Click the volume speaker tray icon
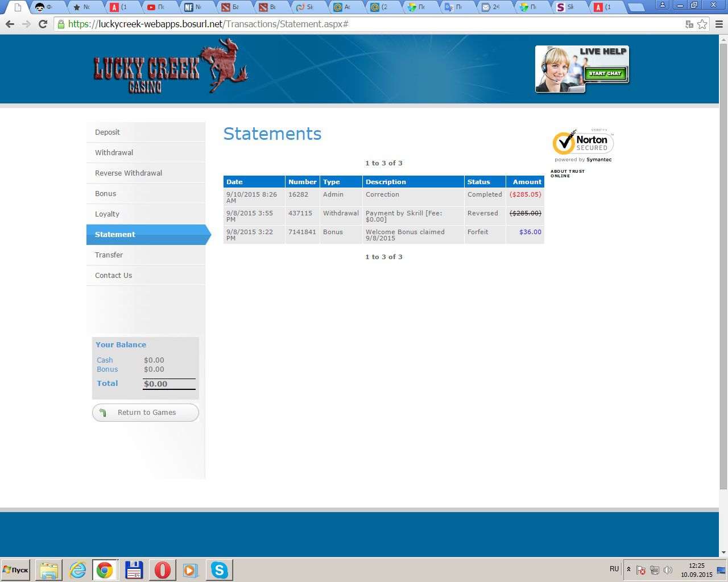728x582 pixels. pyautogui.click(x=668, y=570)
